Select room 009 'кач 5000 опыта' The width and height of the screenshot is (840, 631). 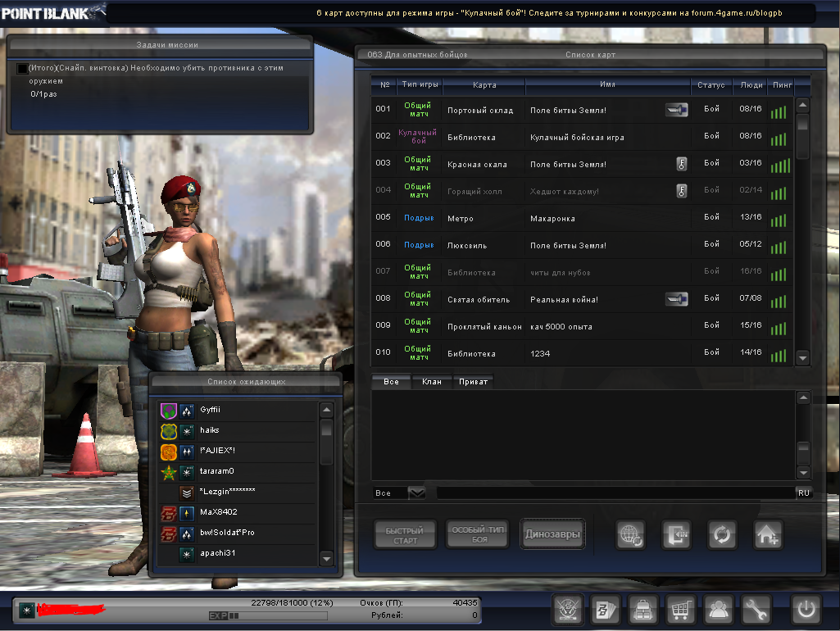coord(581,326)
